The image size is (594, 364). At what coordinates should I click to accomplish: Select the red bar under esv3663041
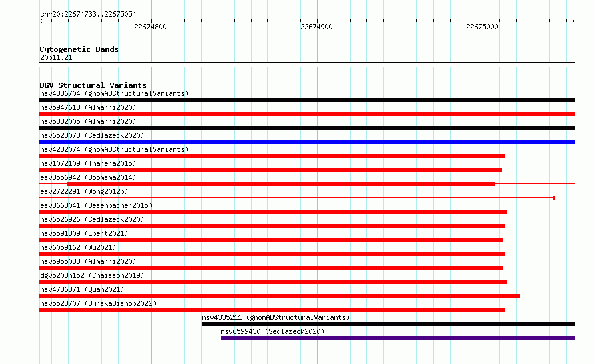[273, 212]
